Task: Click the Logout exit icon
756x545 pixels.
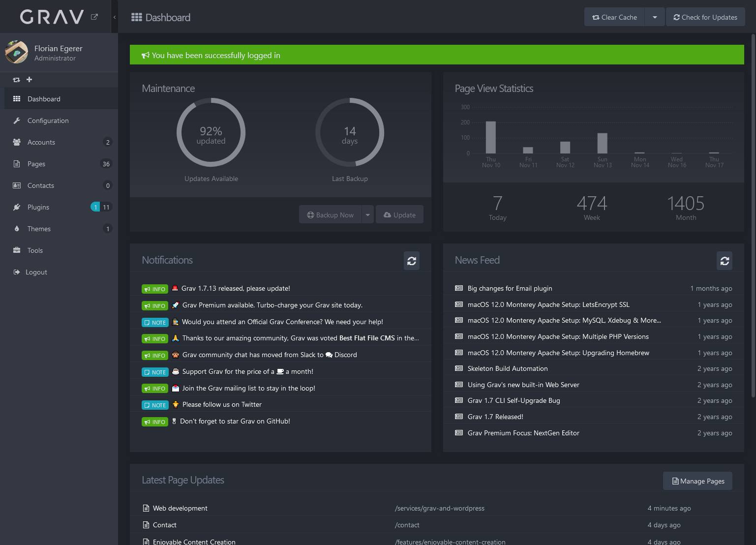Action: pos(17,272)
